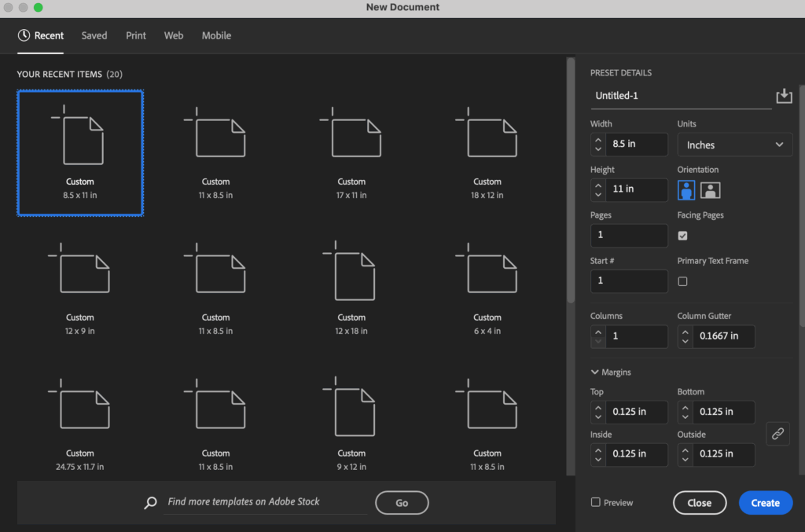Switch to the Mobile tab
This screenshot has width=805, height=532.
tap(216, 35)
